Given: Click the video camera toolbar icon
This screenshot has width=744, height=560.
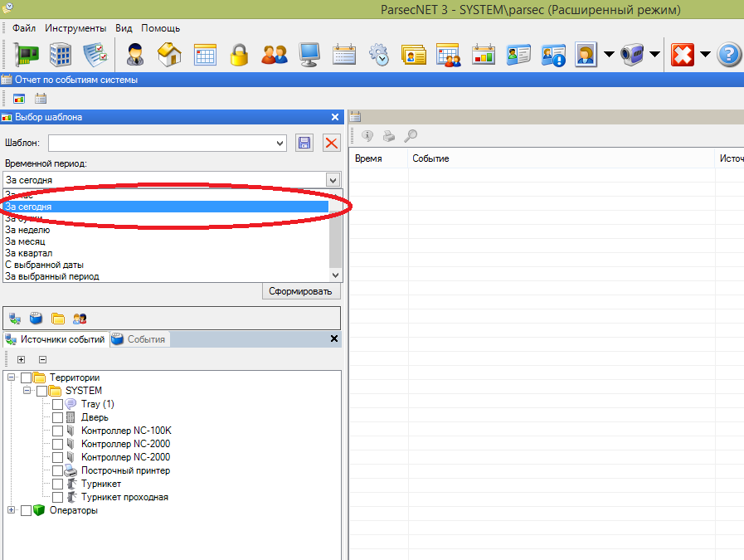Looking at the screenshot, I should [x=632, y=55].
